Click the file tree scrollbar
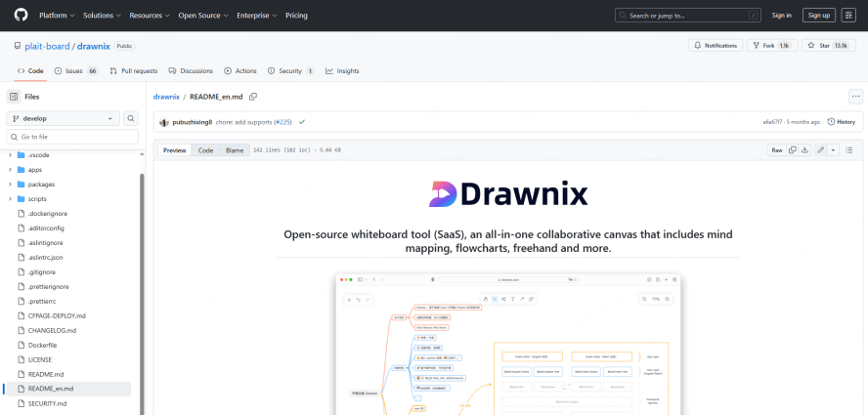Screen dimensions: 868x415 click(x=142, y=293)
